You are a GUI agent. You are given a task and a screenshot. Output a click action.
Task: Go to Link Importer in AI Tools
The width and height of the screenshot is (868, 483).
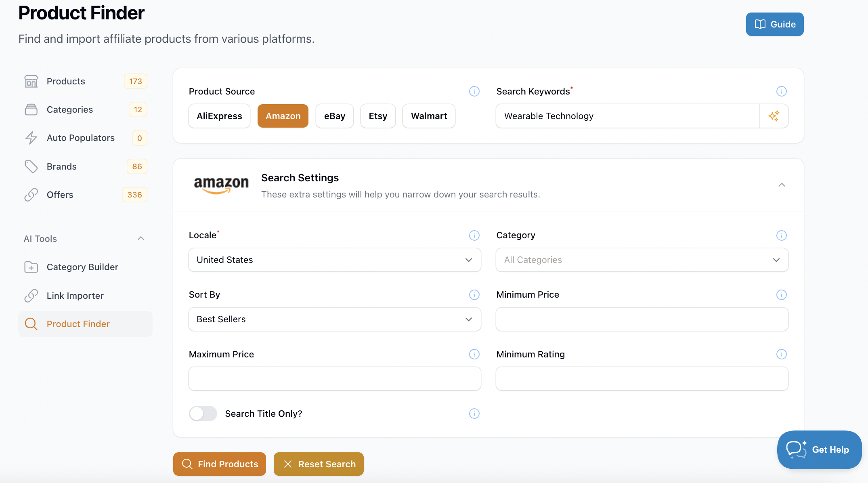tap(75, 296)
